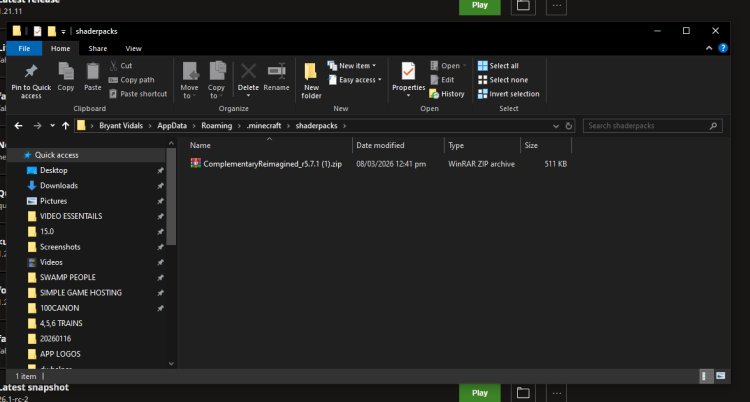This screenshot has width=750, height=402.
Task: Collapse the Quick access tree node
Action: [17, 156]
